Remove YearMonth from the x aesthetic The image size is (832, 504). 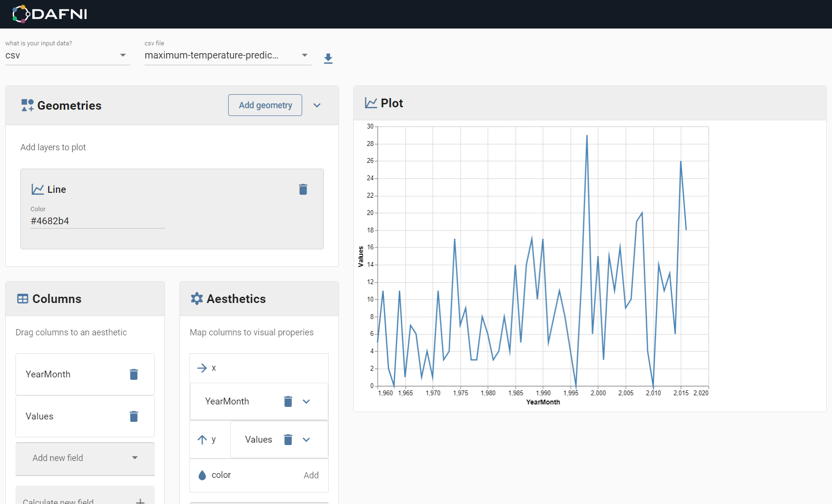click(288, 402)
